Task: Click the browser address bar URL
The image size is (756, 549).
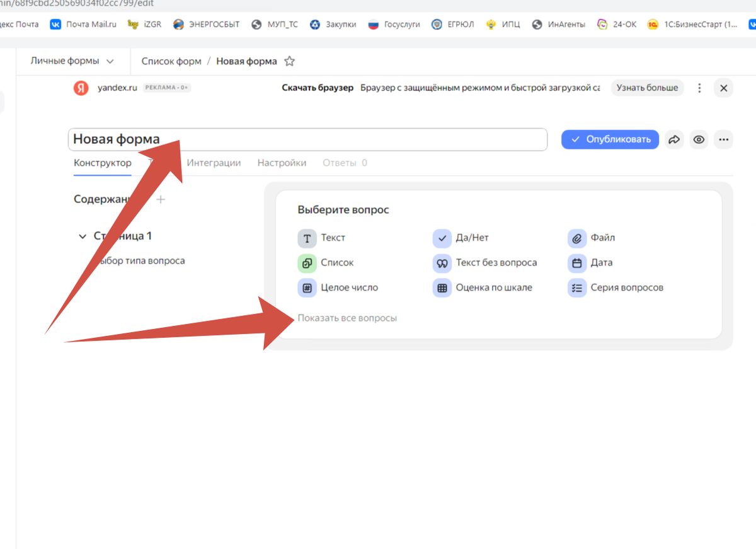Action: pos(77,3)
